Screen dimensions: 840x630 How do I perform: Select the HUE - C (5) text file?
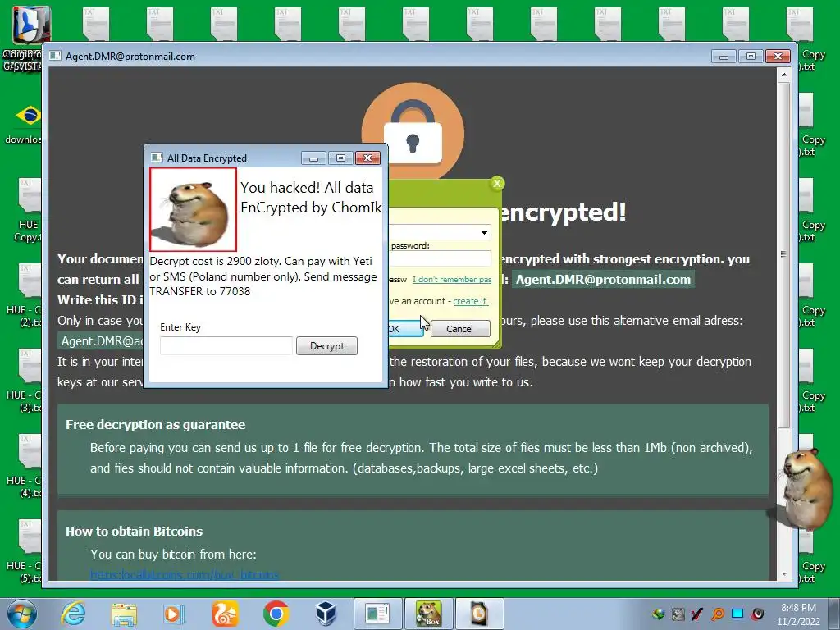(24, 550)
